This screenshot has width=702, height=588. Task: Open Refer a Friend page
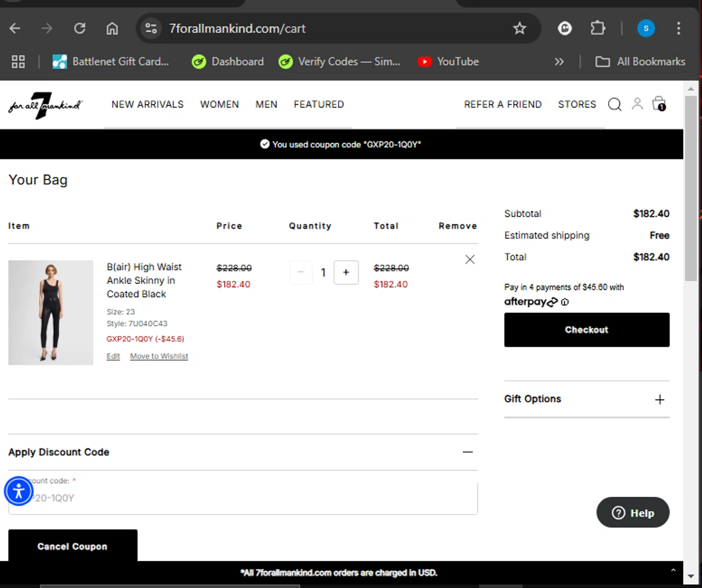coord(503,104)
